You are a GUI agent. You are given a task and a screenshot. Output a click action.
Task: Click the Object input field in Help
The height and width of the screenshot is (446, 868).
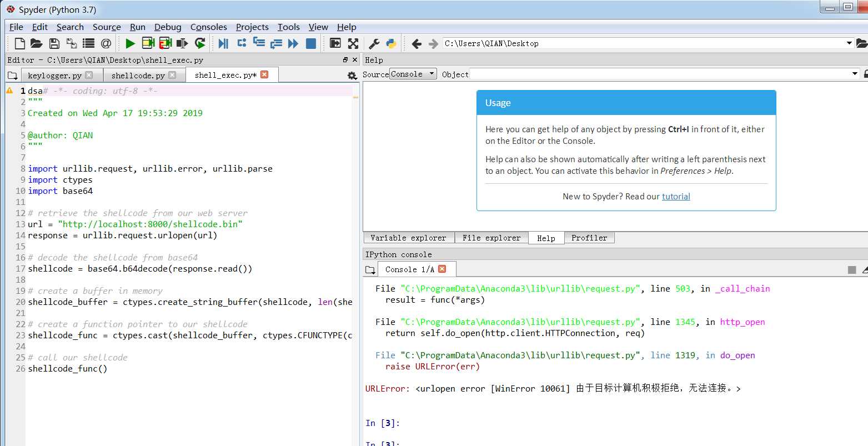[x=660, y=74]
